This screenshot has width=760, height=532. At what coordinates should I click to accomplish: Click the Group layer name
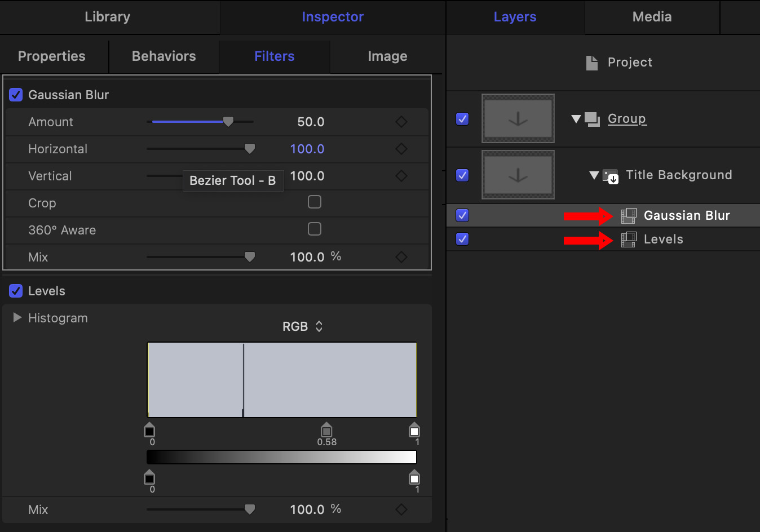pos(626,119)
